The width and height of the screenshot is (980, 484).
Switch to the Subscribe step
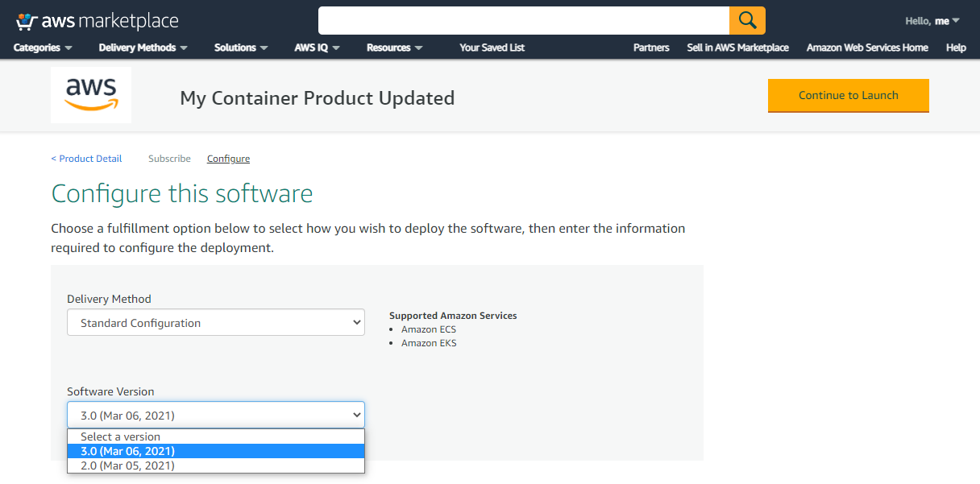[169, 158]
